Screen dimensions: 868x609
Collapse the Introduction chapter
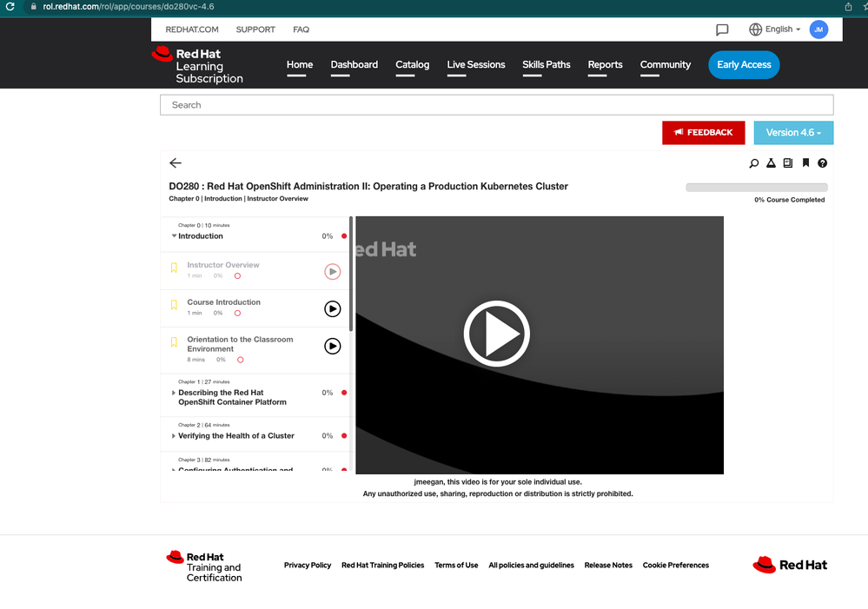tap(174, 236)
